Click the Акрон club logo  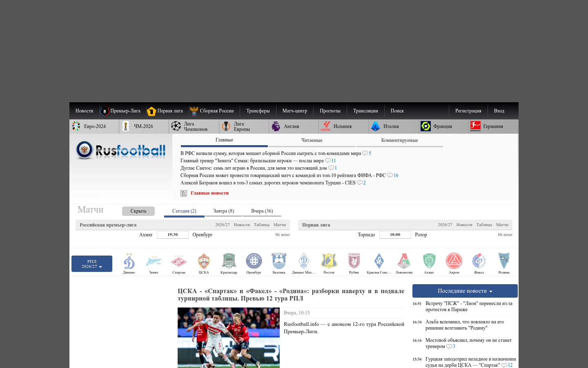[x=454, y=261]
